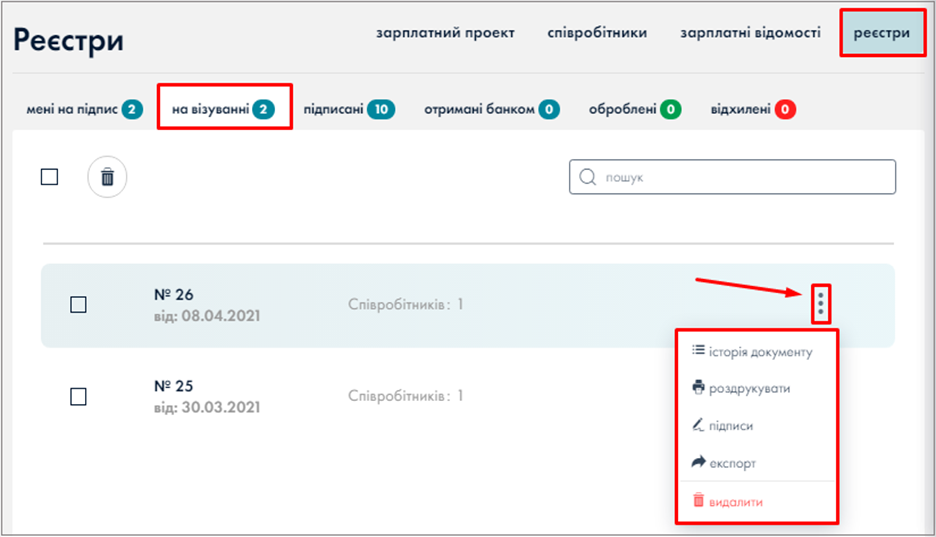Screen dimensions: 936x537
Task: Click the red trash icon in menu
Action: click(699, 500)
